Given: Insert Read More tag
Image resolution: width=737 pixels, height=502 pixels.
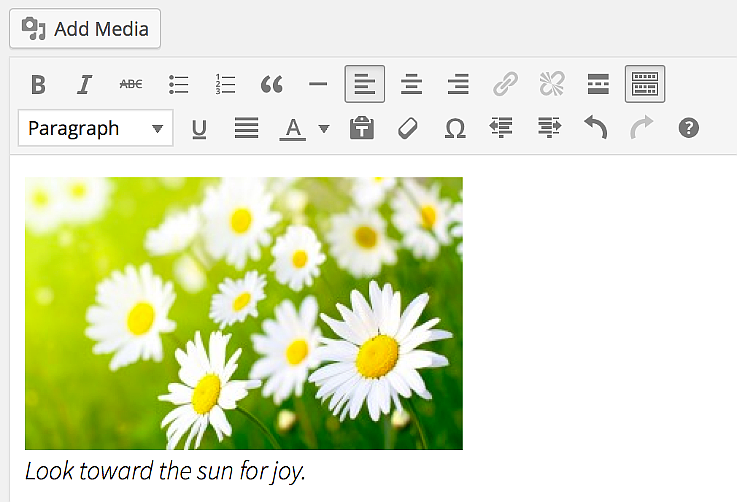Looking at the screenshot, I should (598, 85).
